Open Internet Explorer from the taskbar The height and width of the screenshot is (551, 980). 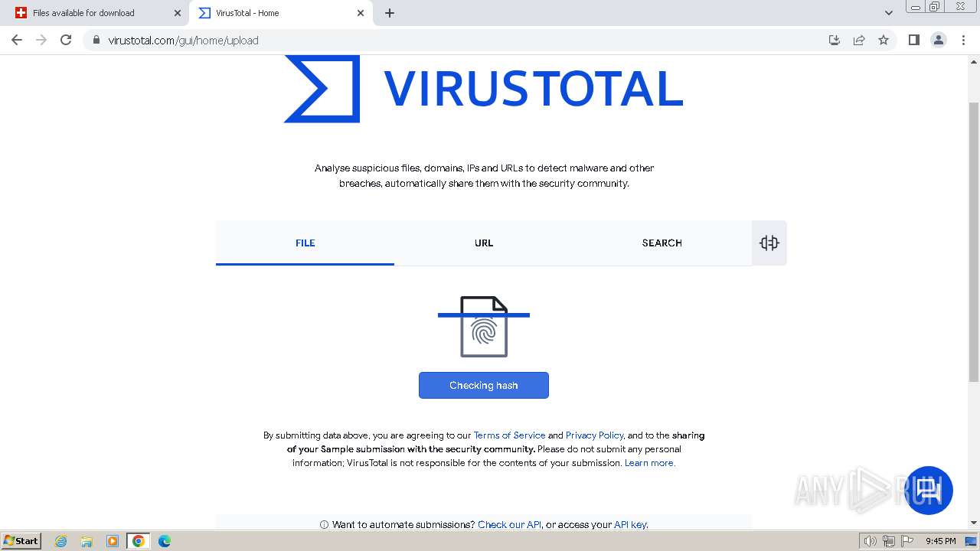pyautogui.click(x=61, y=541)
